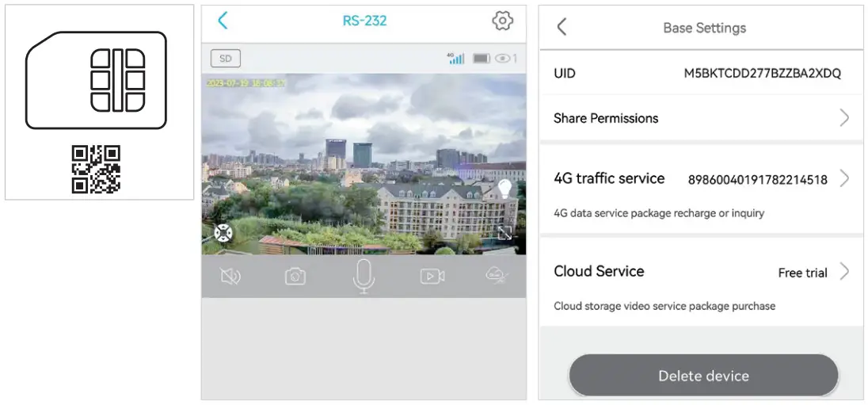
Task: Open camera settings gear icon
Action: coord(502,21)
